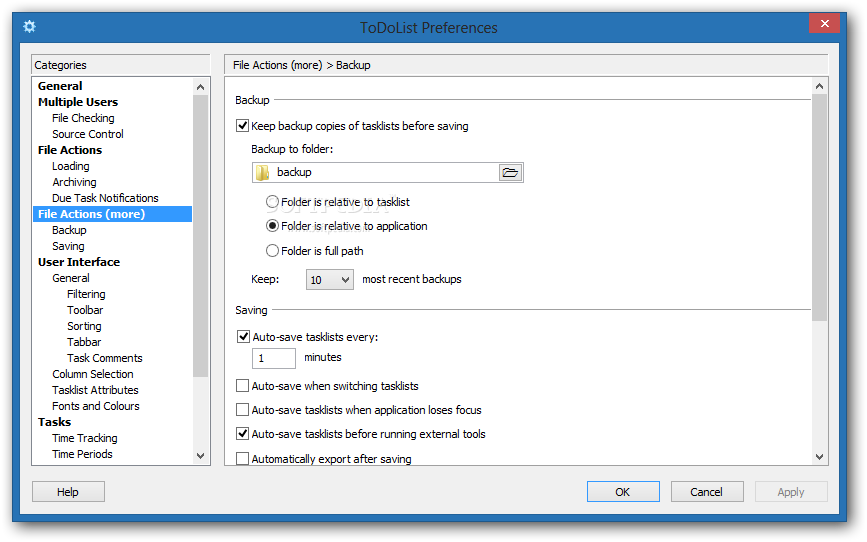Open Time Tracking category
This screenshot has width=867, height=542.
pyautogui.click(x=85, y=438)
